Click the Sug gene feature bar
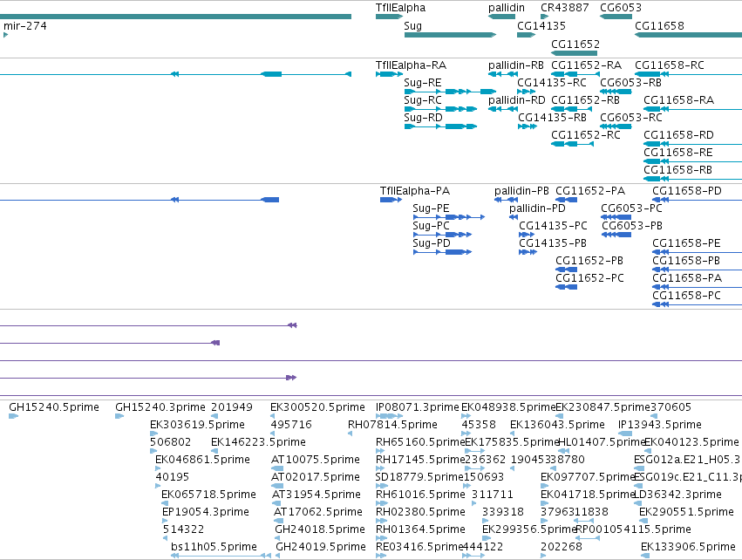 (450, 35)
